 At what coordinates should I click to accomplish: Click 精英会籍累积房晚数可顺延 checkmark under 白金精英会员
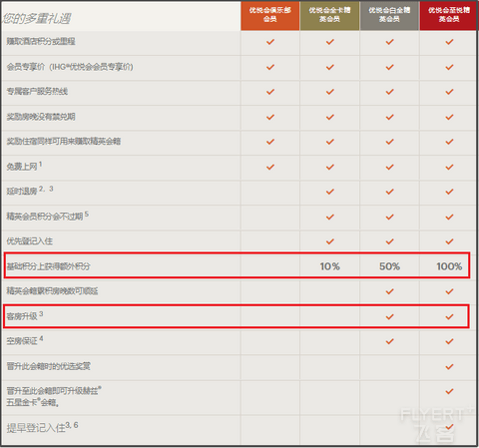click(x=389, y=291)
